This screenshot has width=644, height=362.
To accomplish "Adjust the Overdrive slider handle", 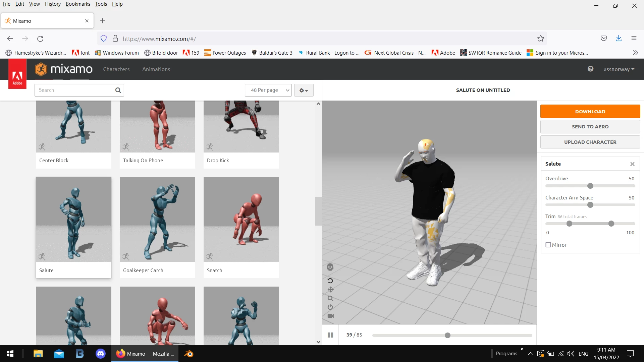I will pyautogui.click(x=590, y=186).
